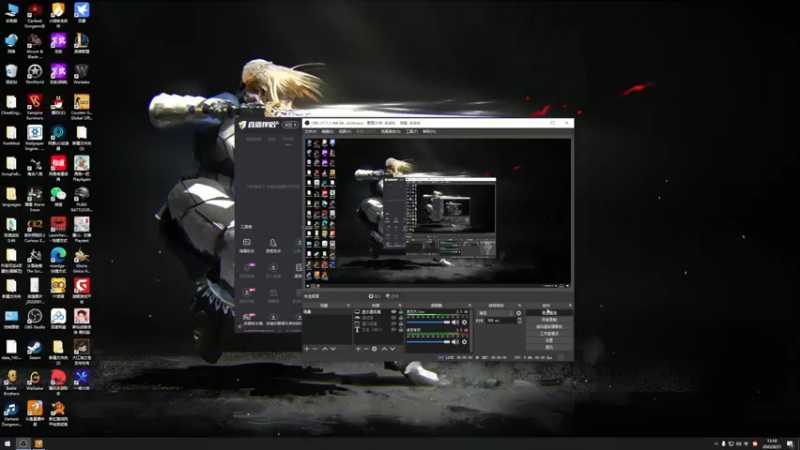Open the 帮助(H) menu in OBS
The height and width of the screenshot is (450, 800).
pos(429,132)
